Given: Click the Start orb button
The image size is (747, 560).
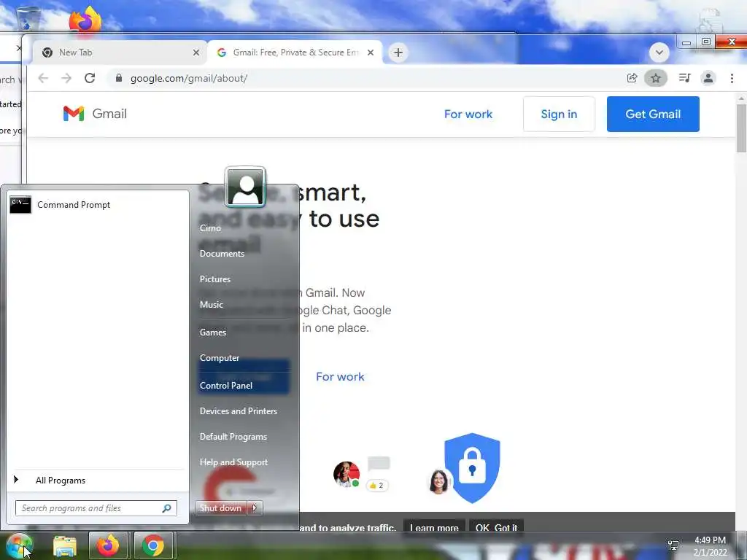Looking at the screenshot, I should [18, 546].
